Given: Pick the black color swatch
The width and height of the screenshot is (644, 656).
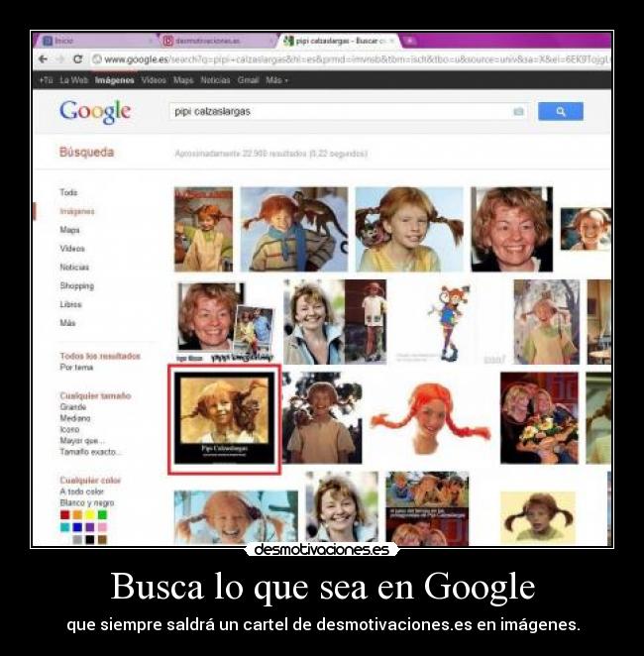Looking at the screenshot, I should [x=90, y=539].
